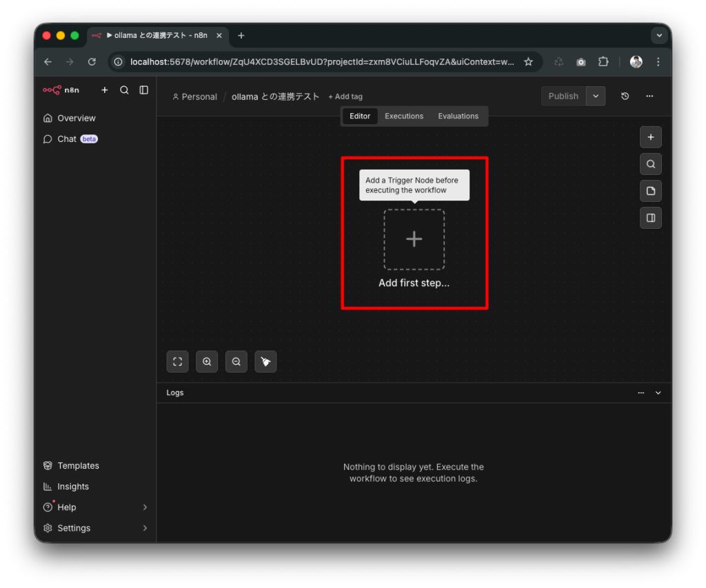Expand the Help submenu in sidebar

click(x=145, y=507)
